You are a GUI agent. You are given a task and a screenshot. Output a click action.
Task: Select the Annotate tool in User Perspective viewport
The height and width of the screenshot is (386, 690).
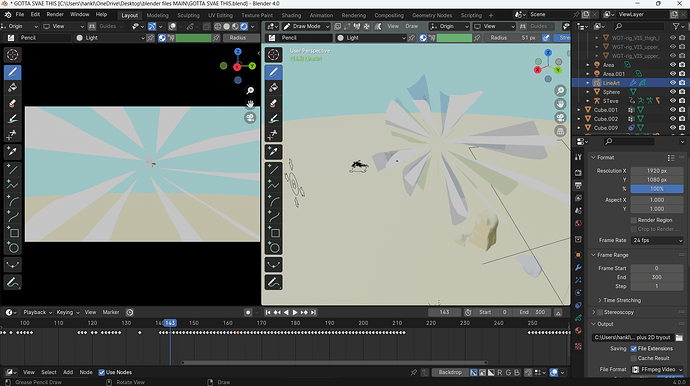point(273,283)
